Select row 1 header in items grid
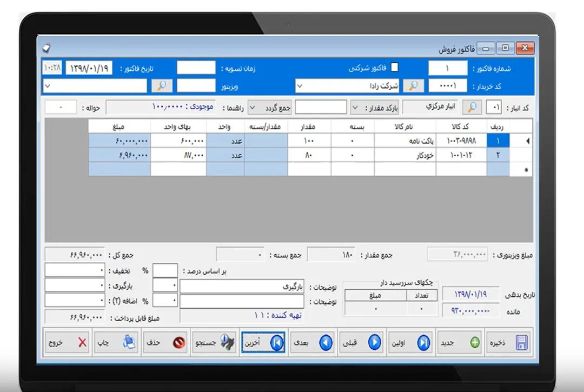 click(498, 141)
